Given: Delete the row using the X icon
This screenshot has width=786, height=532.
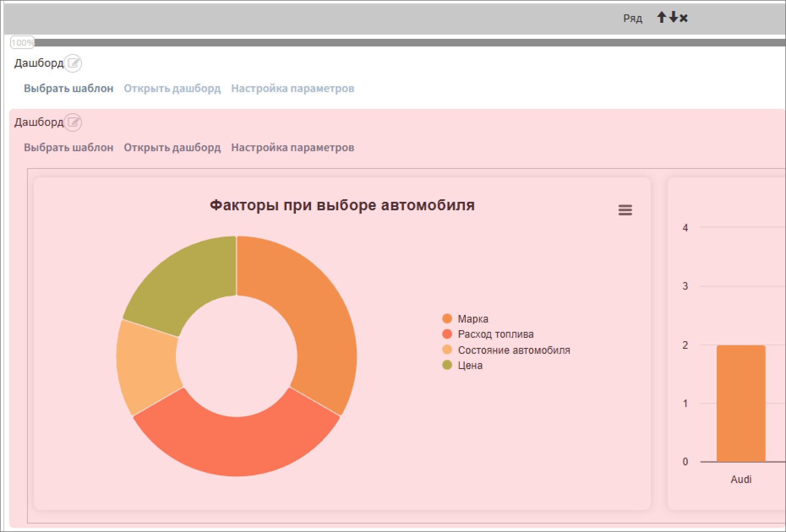Looking at the screenshot, I should [x=684, y=18].
